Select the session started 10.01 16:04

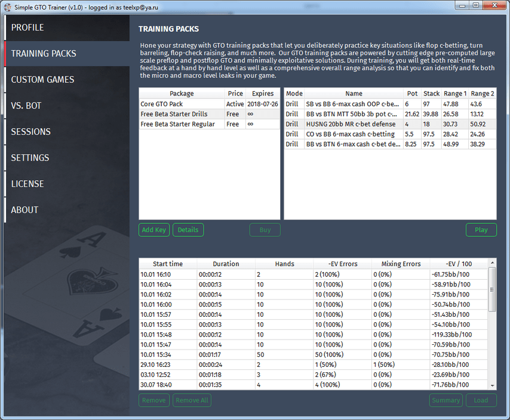pos(314,285)
